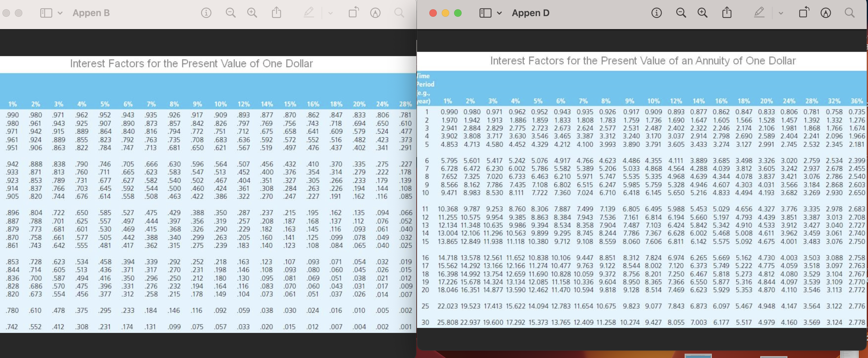
Task: Click the Appen D window title
Action: click(x=530, y=13)
